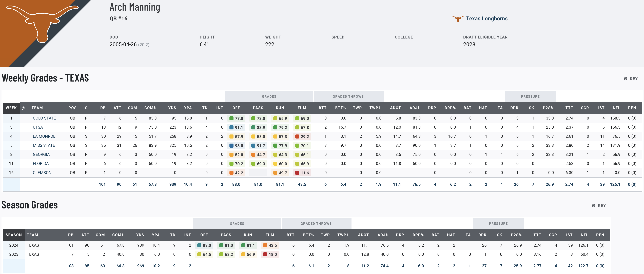Sort weekly table by YDS header
The image size is (644, 274).
tap(172, 108)
